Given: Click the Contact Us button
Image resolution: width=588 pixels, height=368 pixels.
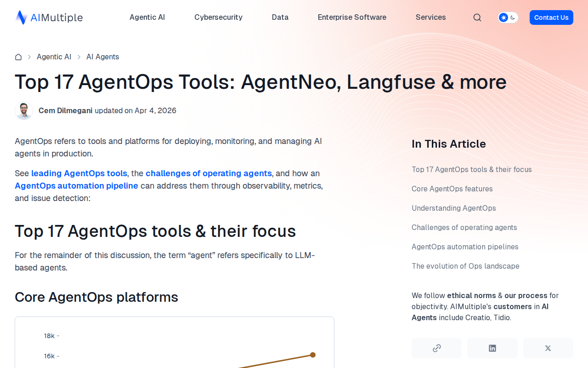Looking at the screenshot, I should pos(551,17).
